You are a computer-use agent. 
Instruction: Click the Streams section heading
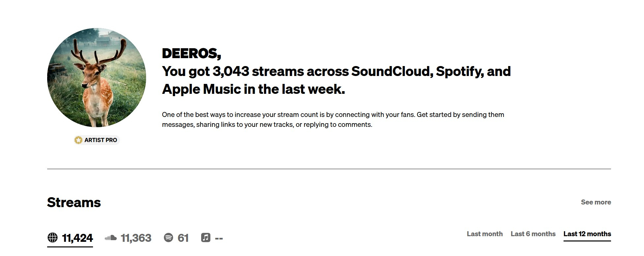[x=74, y=202]
